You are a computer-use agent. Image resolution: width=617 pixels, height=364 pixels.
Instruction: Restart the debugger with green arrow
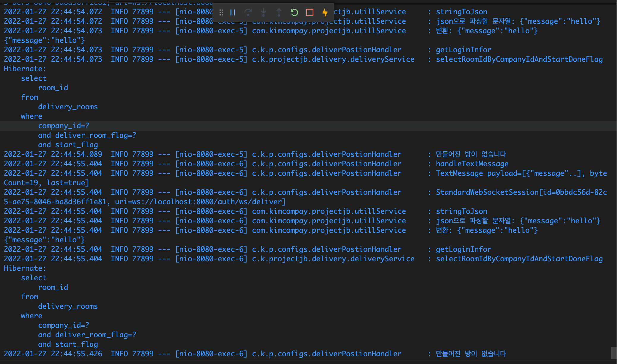click(x=294, y=12)
